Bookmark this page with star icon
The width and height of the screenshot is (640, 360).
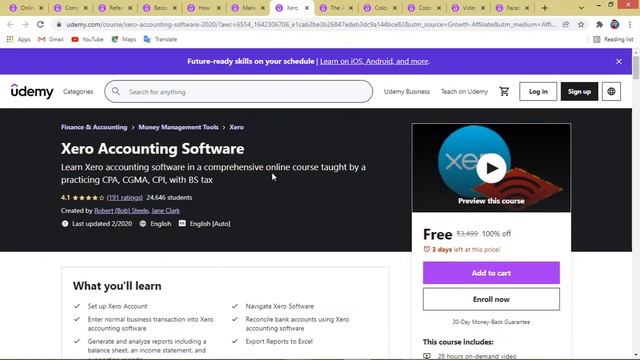pyautogui.click(x=581, y=24)
